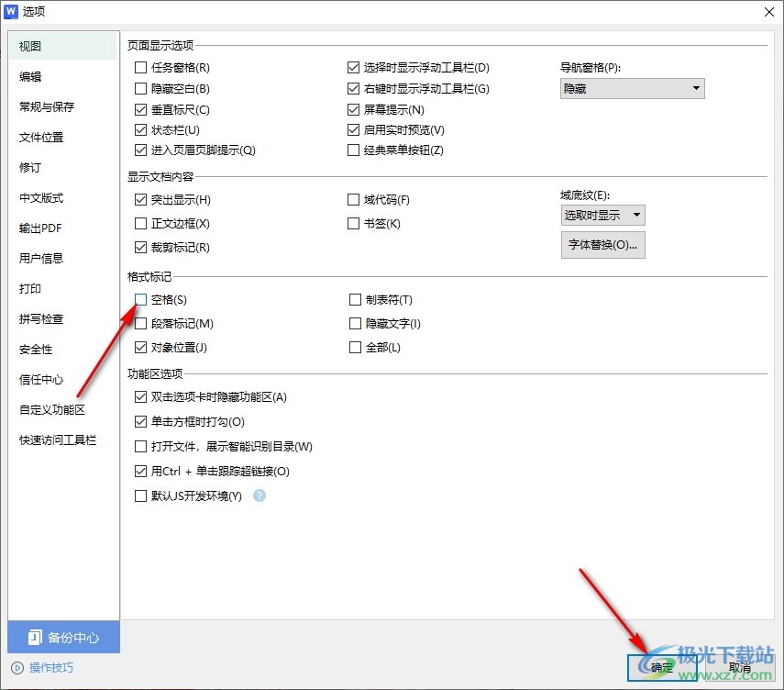This screenshot has width=784, height=690.
Task: Uncheck 屏幕提示(N) option
Action: [x=354, y=109]
